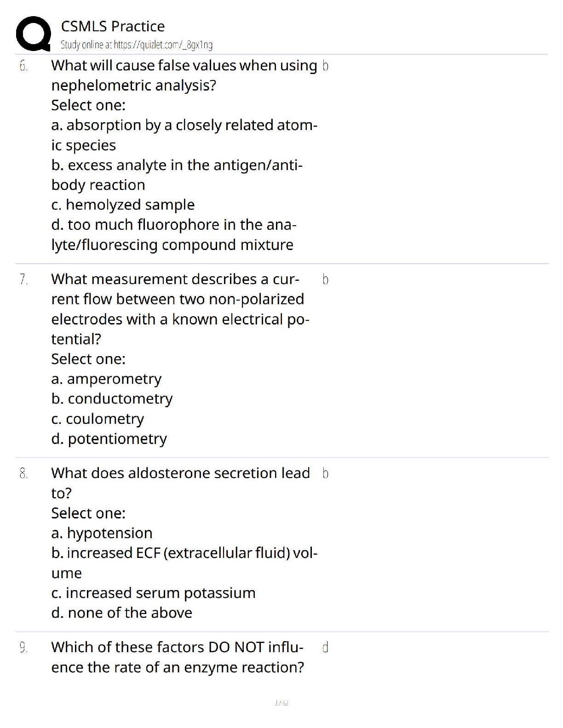
Task: Click the CSMLS Practice title
Action: [x=113, y=26]
